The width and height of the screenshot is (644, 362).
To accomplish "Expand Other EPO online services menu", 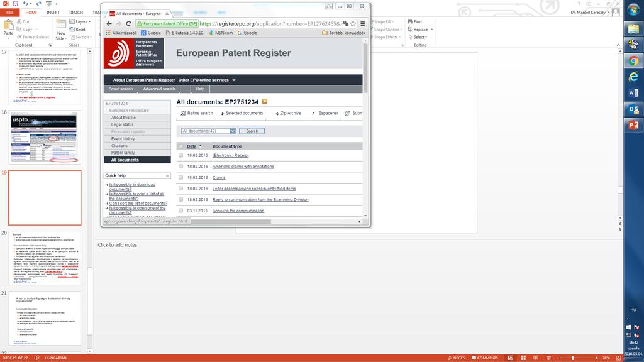I will [x=207, y=80].
